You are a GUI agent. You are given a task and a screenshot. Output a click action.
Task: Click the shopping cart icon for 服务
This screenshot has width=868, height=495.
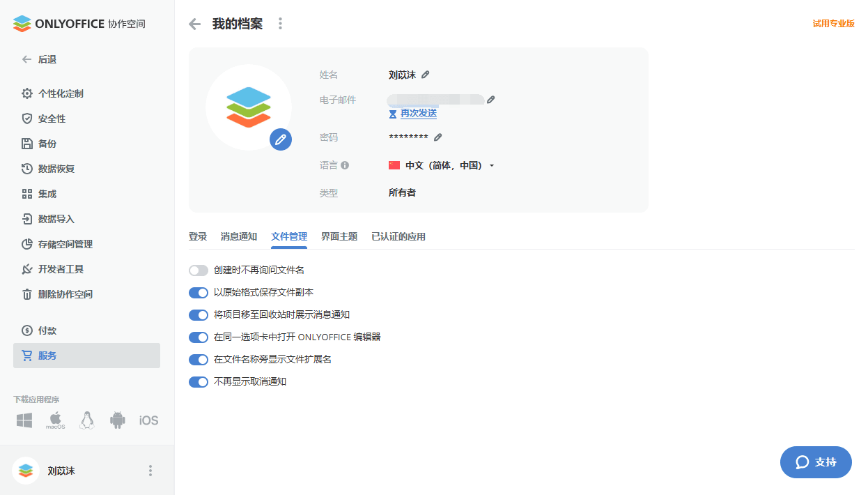(x=27, y=356)
